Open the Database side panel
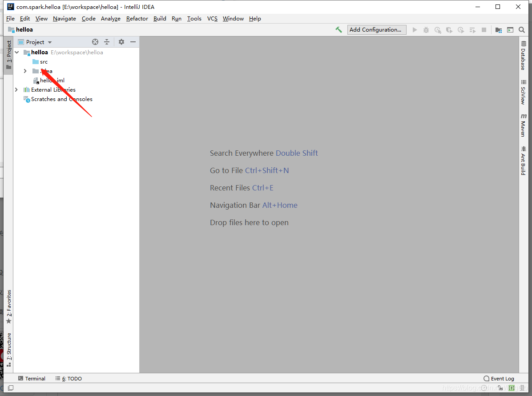This screenshot has width=532, height=396. (x=524, y=55)
